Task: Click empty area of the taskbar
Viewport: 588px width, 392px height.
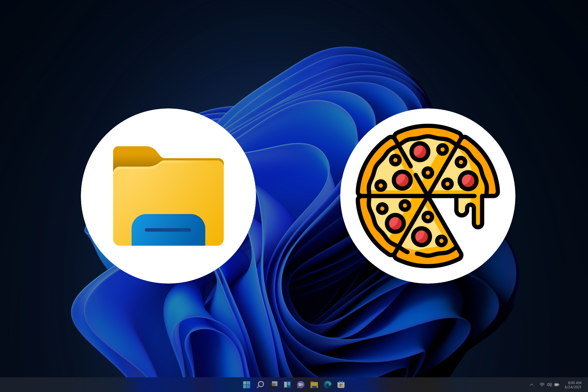Action: click(123, 385)
